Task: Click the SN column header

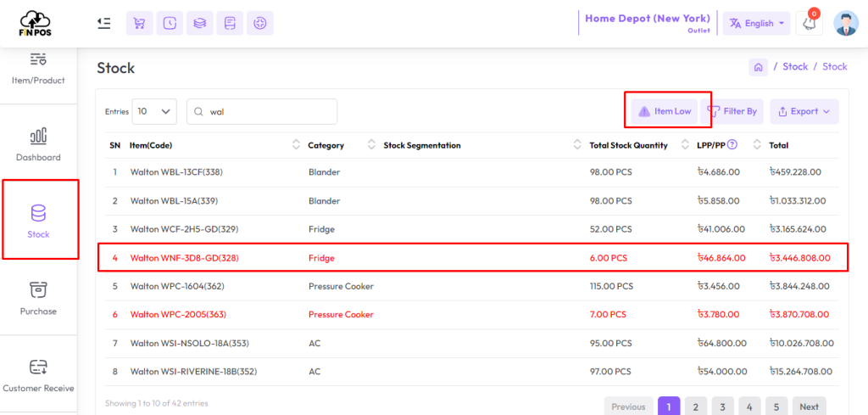Action: click(x=114, y=145)
